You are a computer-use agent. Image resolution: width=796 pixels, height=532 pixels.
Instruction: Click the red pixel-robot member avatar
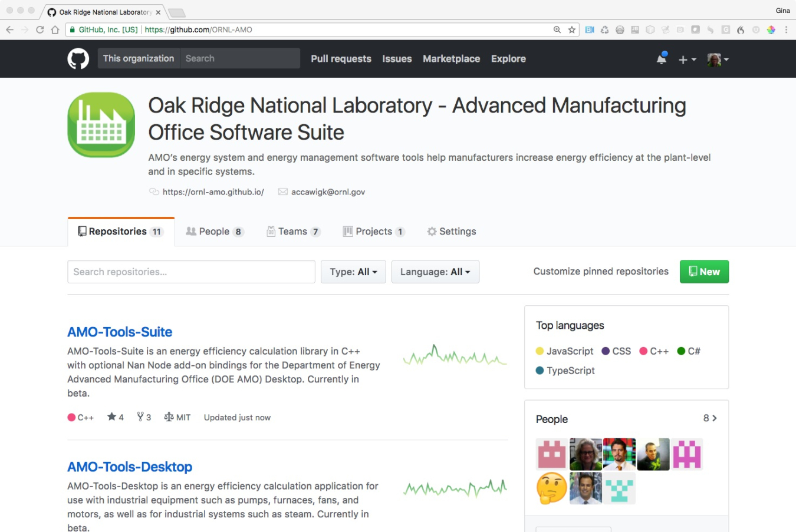552,454
